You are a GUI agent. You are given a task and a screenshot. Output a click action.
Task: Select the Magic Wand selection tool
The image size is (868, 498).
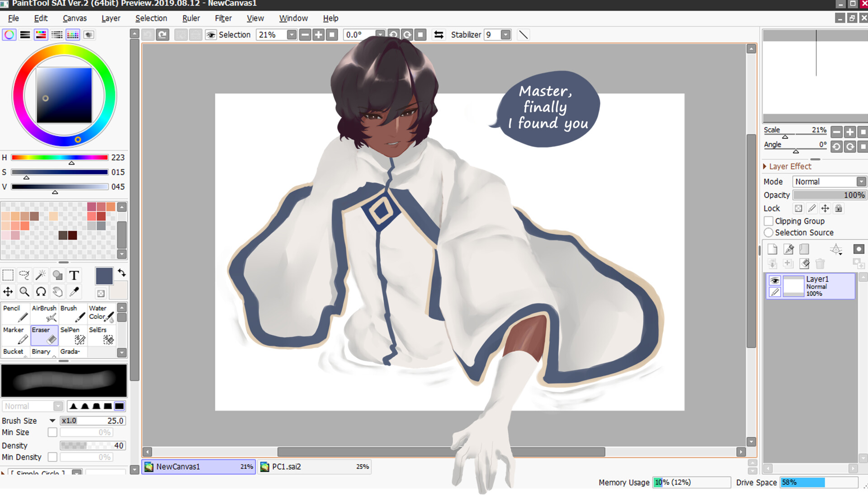41,275
